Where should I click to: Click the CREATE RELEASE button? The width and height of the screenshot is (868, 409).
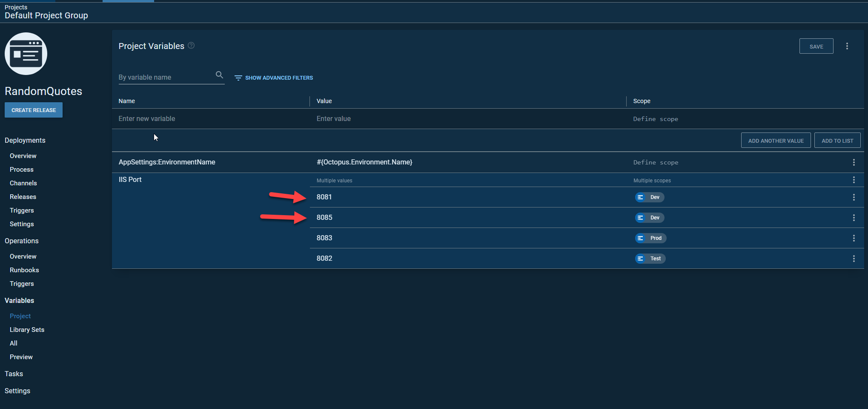tap(33, 110)
